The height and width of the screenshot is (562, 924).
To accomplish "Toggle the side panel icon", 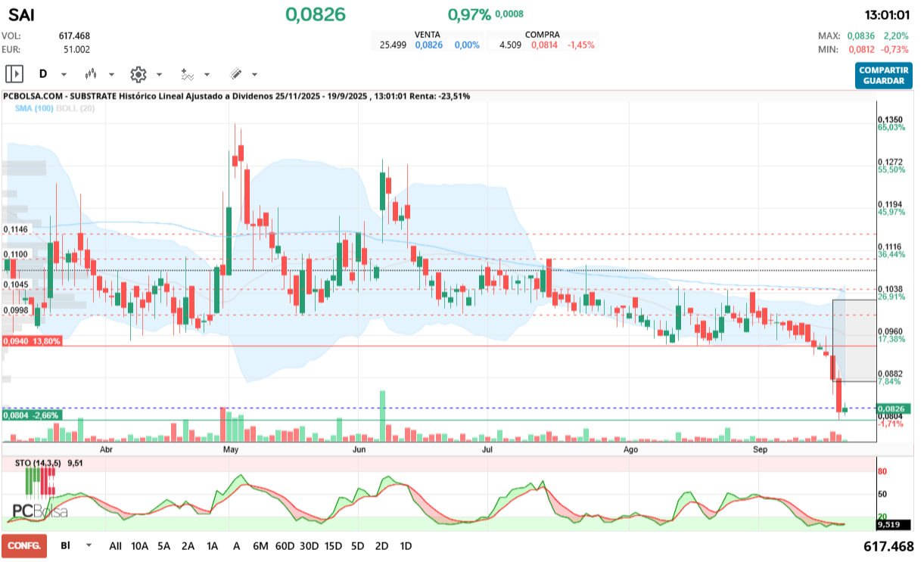I will [x=14, y=74].
